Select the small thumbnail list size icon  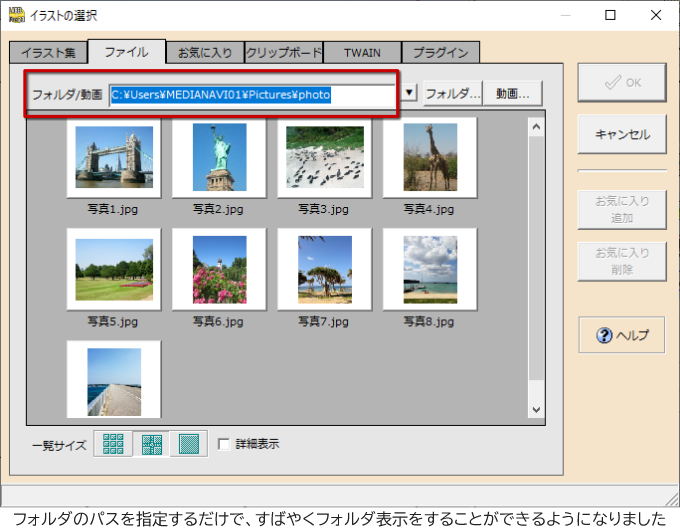tap(112, 444)
